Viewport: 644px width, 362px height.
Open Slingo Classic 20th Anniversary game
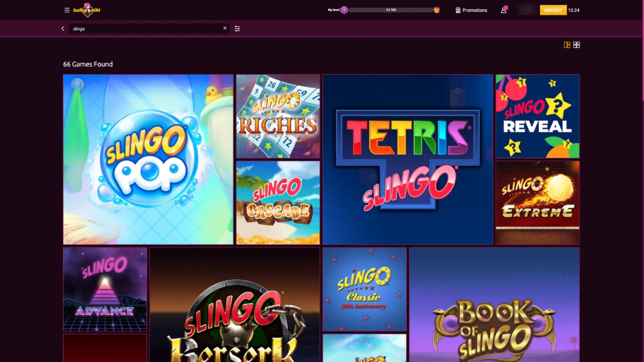365,289
